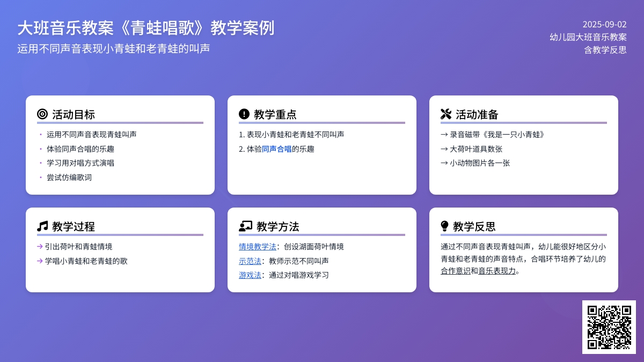644x362 pixels.
Task: Click the bullet 体验同声合唱的乐趣
Action: point(80,149)
